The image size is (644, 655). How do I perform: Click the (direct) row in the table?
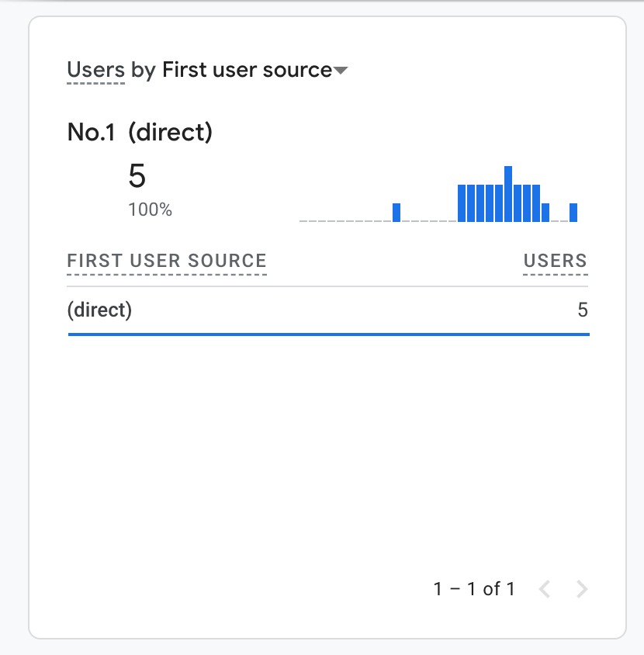(x=100, y=310)
